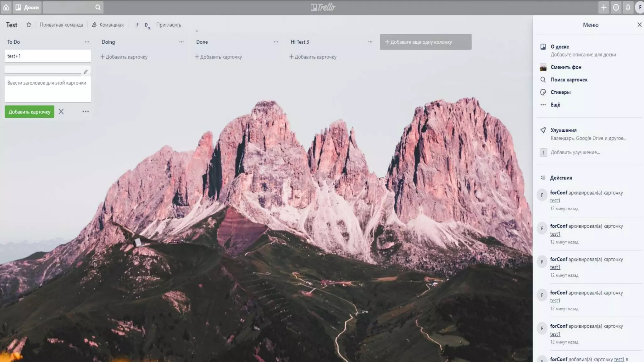644x362 pixels.
Task: Click Пригласить to invite members
Action: [169, 25]
